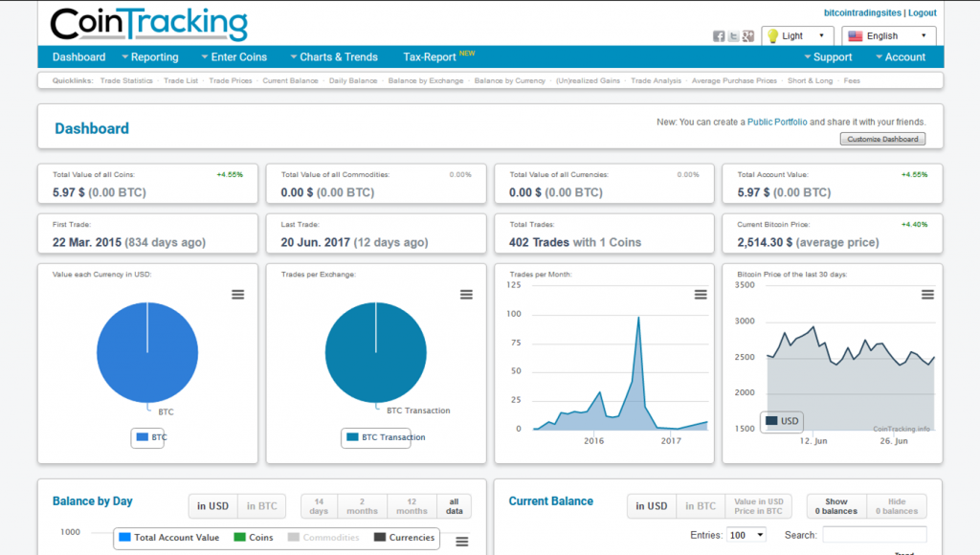
Task: Click the CoinTracking logo
Action: click(148, 24)
